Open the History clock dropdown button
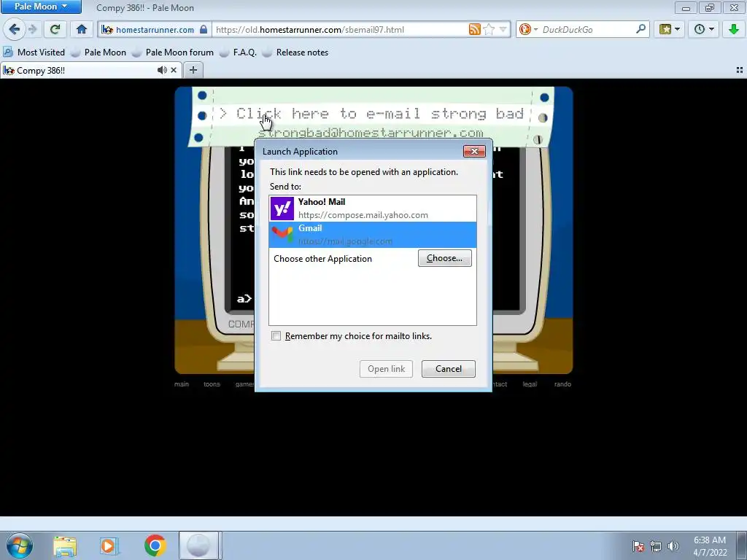Screen dimensions: 747x560 704,29
